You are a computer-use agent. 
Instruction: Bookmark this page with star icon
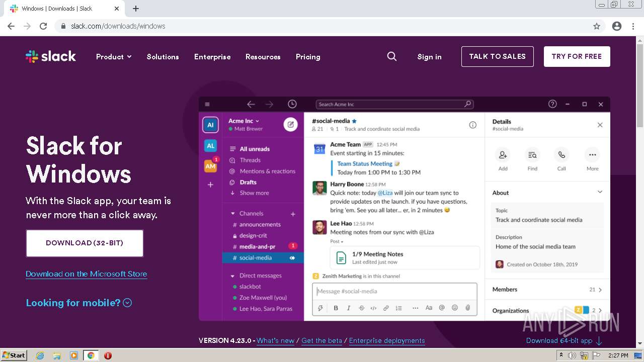597,26
